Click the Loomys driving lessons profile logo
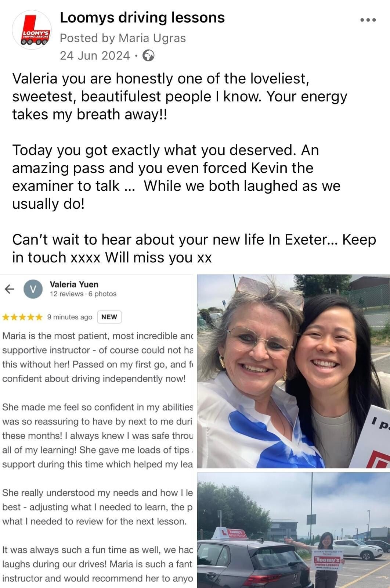Screen dimensions: 390x588 point(32,30)
